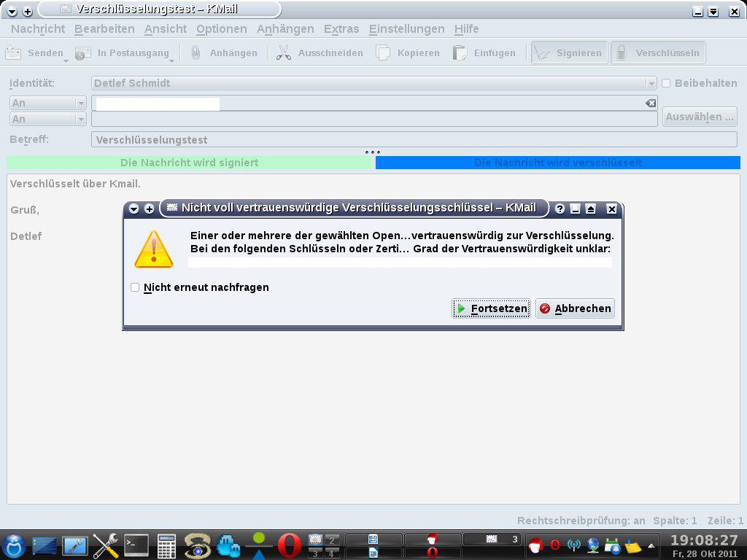Click the Auswählen ... button

[x=700, y=117]
